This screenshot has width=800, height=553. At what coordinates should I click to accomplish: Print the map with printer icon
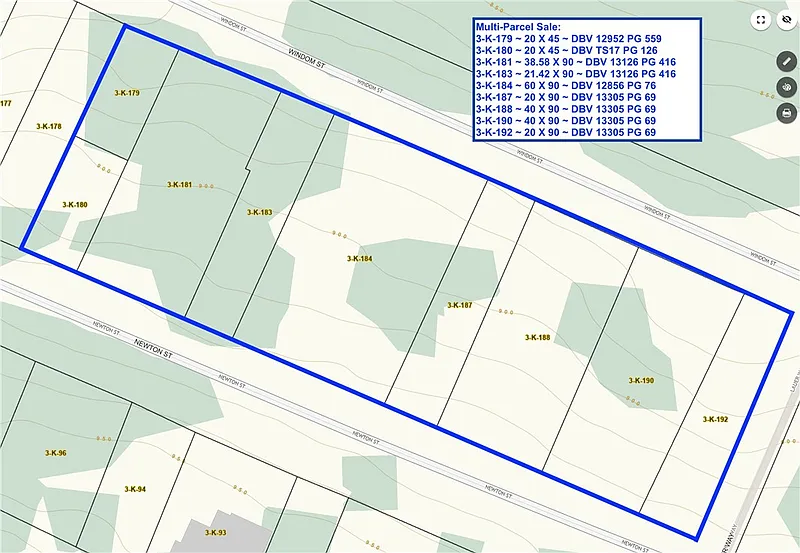pyautogui.click(x=786, y=113)
